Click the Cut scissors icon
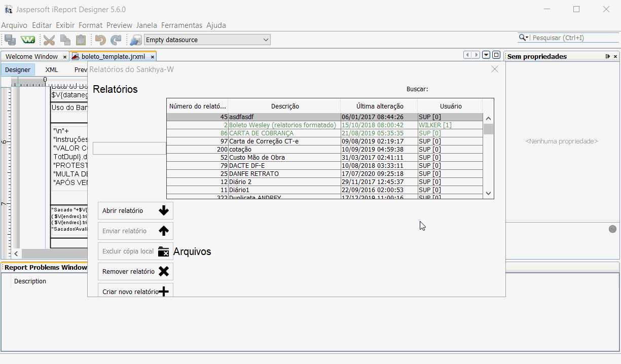Viewport: 621px width, 364px height. coord(49,40)
